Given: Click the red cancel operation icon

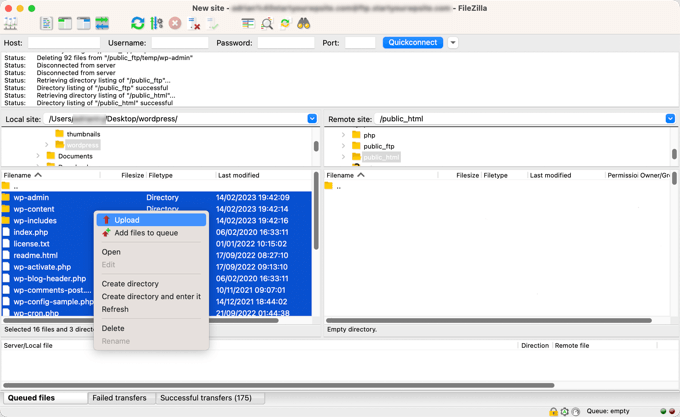Looking at the screenshot, I should (175, 23).
